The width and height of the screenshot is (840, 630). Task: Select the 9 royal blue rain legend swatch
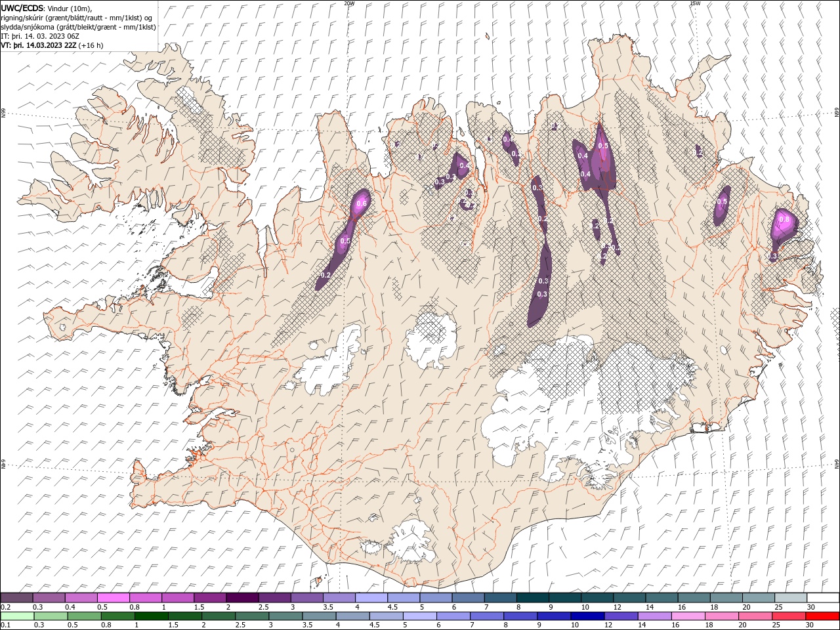553,616
